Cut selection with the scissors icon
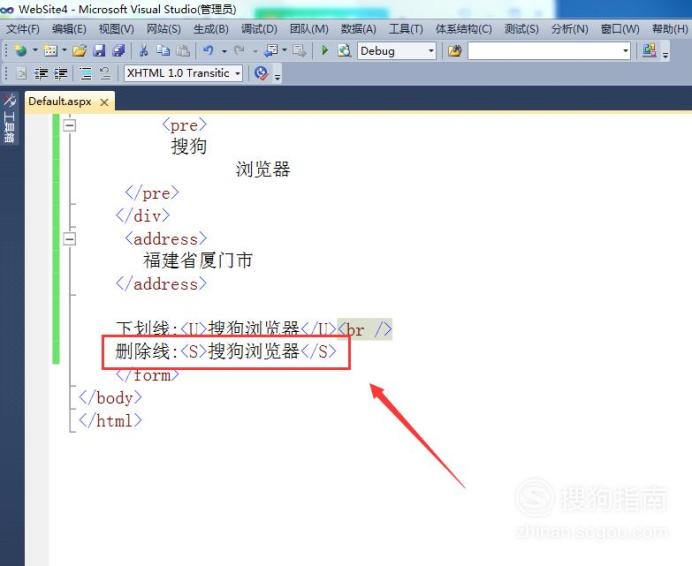The height and width of the screenshot is (566, 692). [x=143, y=51]
